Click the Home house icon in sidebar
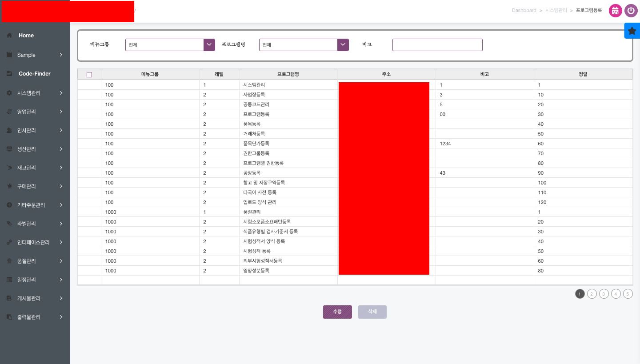The image size is (640, 364). click(9, 36)
